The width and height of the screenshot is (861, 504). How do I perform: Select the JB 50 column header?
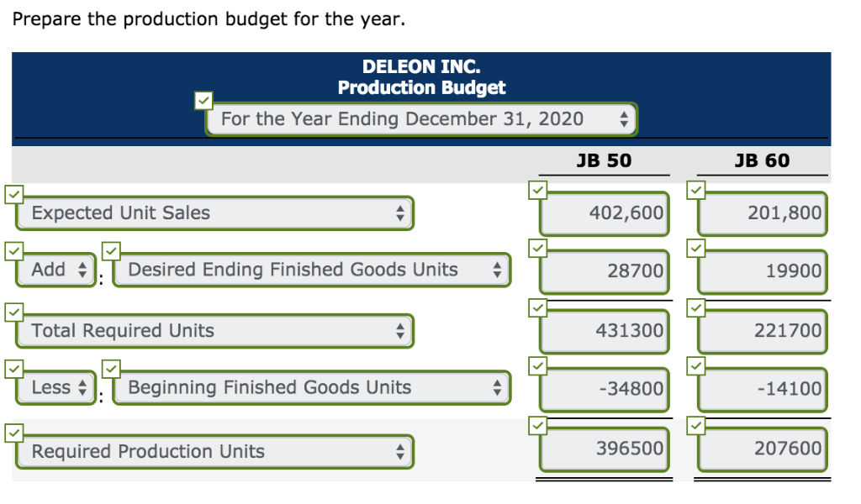tap(602, 160)
